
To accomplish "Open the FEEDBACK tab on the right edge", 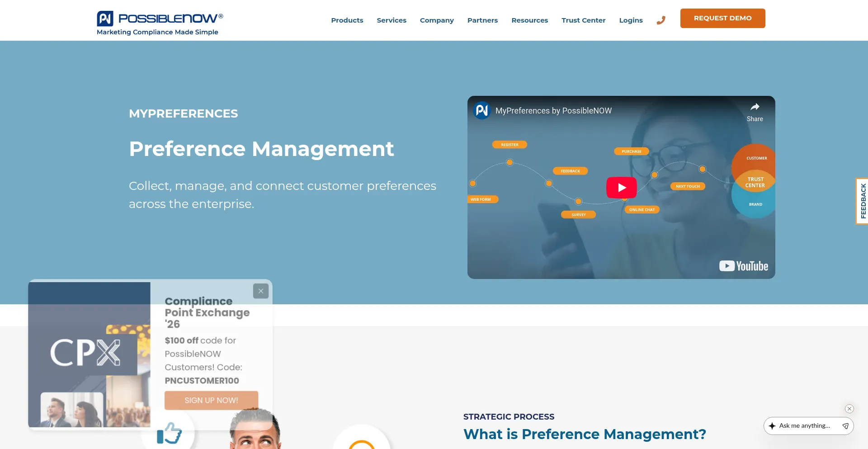I will pyautogui.click(x=863, y=201).
